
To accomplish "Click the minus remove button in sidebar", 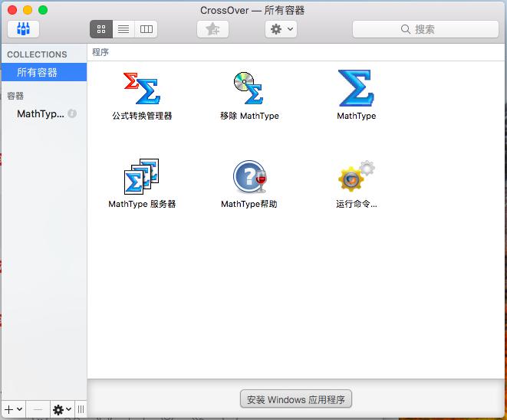I will pyautogui.click(x=38, y=409).
